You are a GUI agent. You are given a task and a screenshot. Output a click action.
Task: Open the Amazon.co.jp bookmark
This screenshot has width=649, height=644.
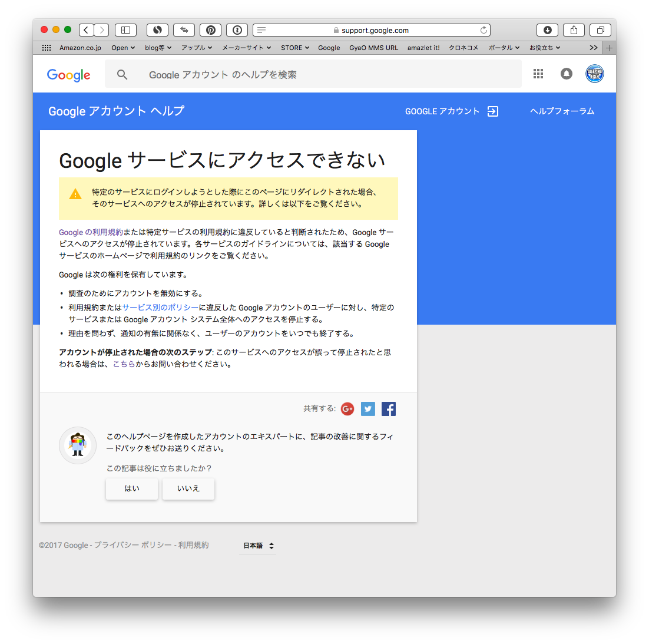pos(80,48)
